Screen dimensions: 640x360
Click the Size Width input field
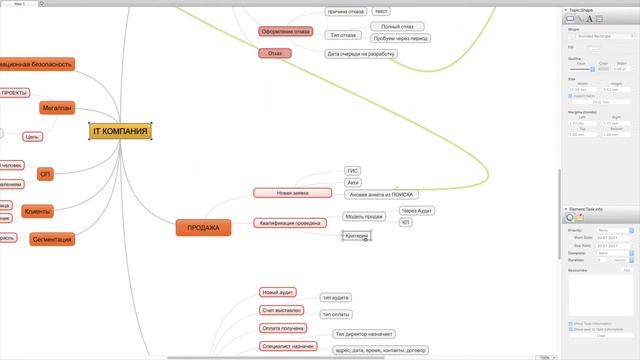582,89
